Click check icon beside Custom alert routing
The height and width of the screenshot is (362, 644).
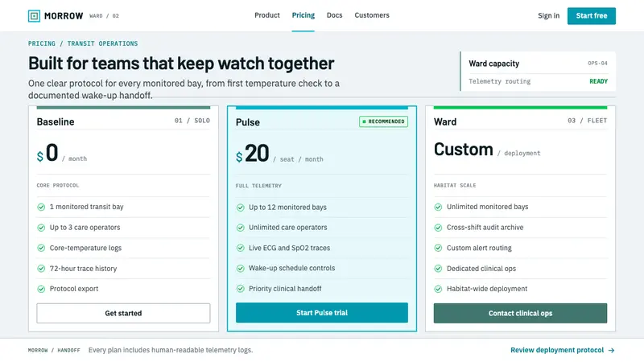[438, 248]
